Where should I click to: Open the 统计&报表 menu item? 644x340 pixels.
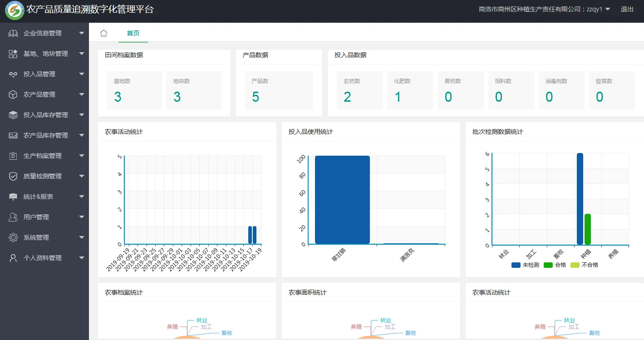pos(44,197)
